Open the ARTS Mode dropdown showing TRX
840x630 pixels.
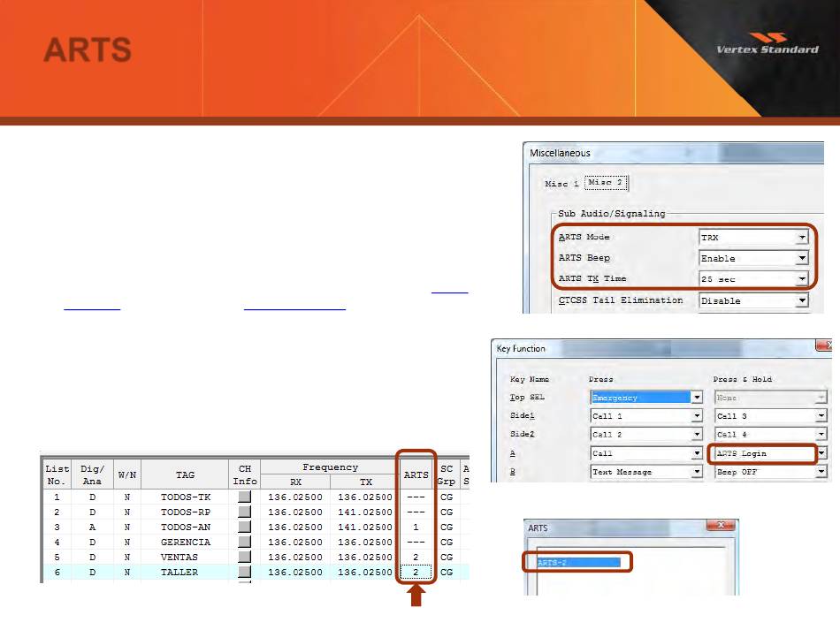pyautogui.click(x=752, y=237)
